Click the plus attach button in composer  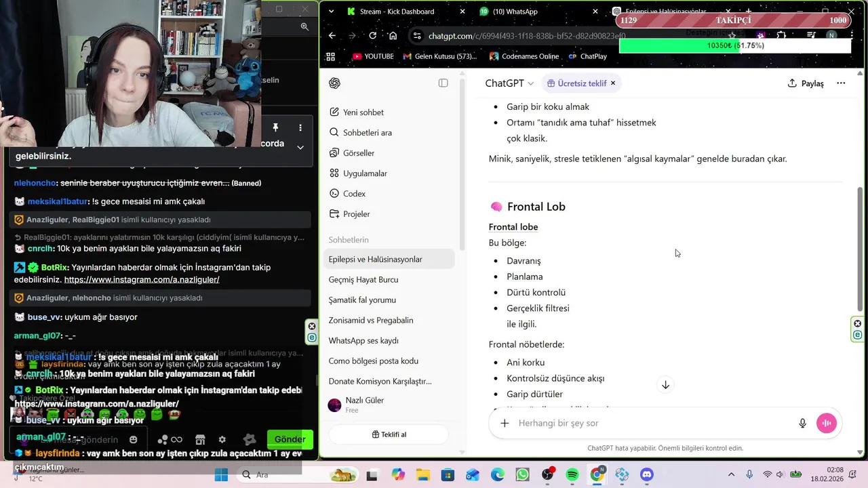click(505, 424)
